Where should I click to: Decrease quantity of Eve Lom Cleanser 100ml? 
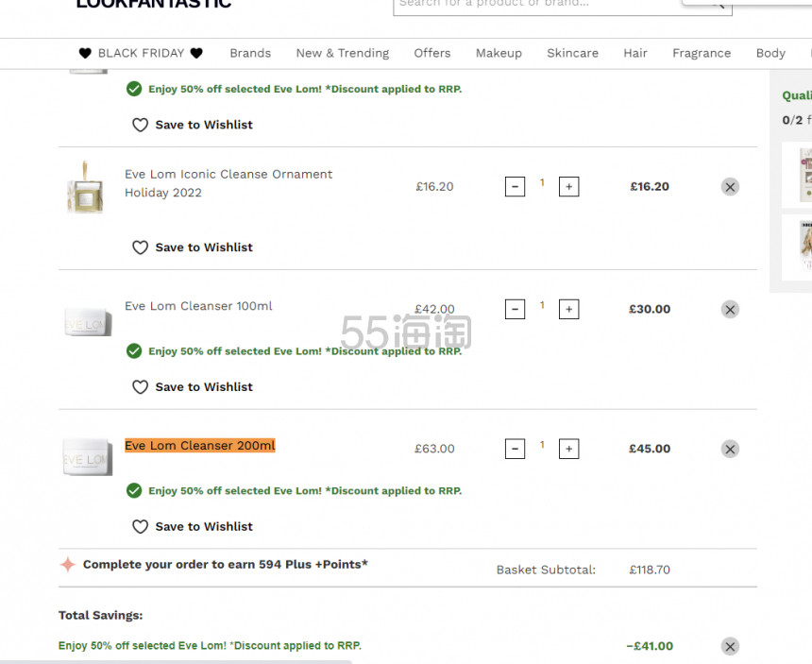tap(515, 309)
